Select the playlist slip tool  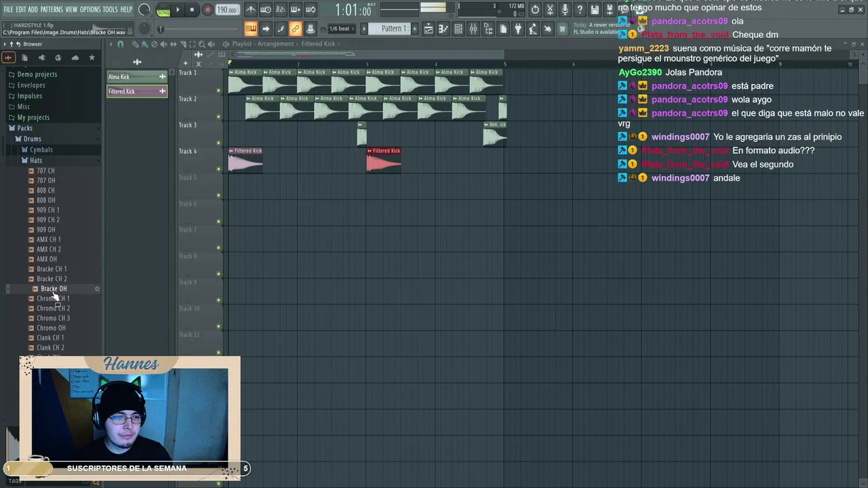pyautogui.click(x=173, y=44)
